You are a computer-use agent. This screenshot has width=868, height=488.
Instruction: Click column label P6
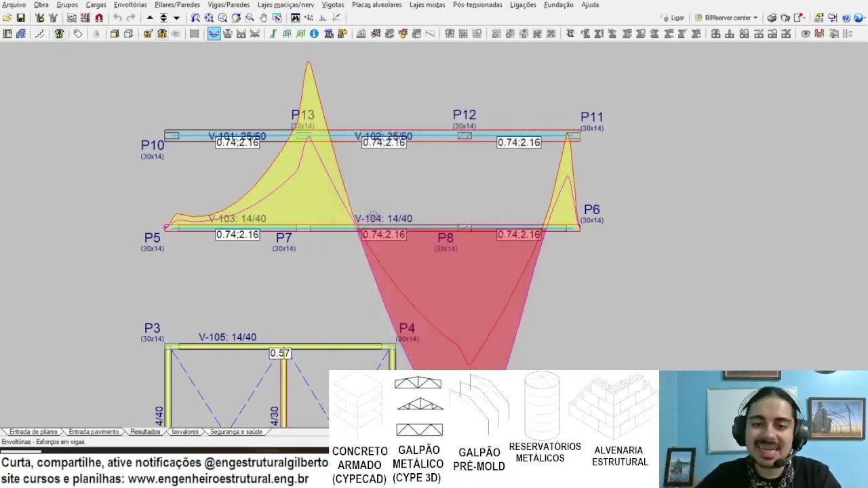(592, 210)
